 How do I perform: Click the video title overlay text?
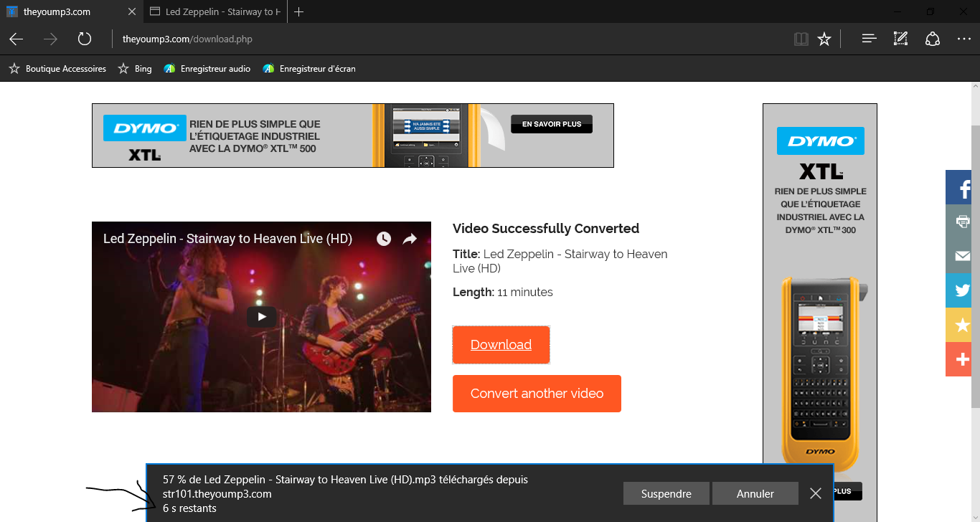pyautogui.click(x=227, y=239)
